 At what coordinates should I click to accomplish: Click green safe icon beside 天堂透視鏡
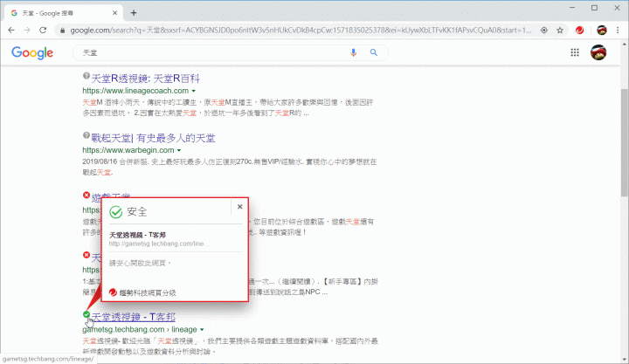pyautogui.click(x=86, y=314)
